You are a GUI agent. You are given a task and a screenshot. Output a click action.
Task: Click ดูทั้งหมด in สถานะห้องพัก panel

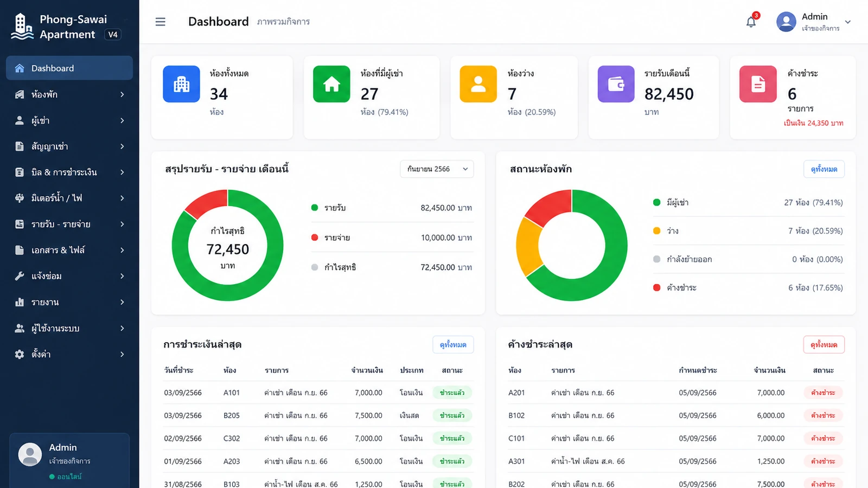pos(824,169)
